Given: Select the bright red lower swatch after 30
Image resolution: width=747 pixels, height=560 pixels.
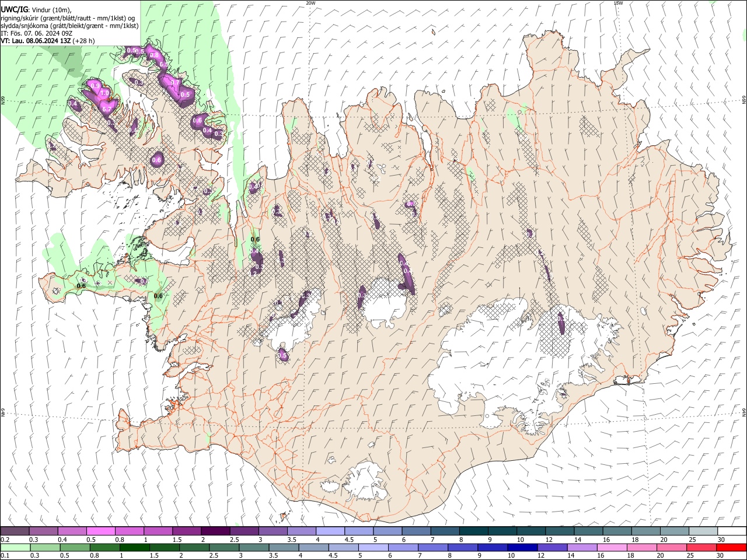Looking at the screenshot, I should [x=731, y=547].
